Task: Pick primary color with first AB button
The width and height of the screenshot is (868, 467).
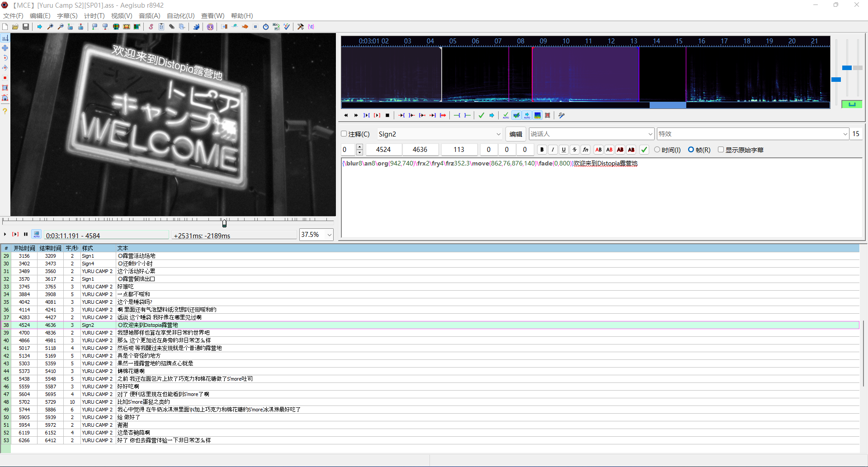Action: 599,150
